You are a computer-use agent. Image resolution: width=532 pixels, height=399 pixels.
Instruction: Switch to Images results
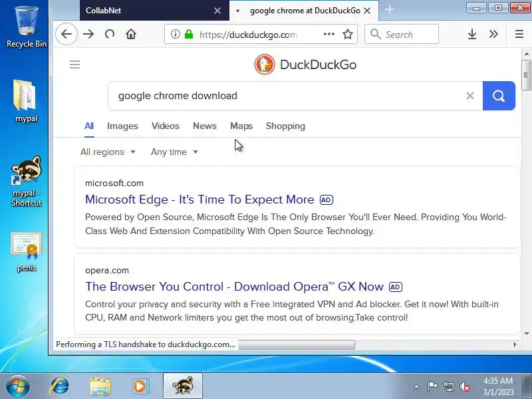pos(122,126)
